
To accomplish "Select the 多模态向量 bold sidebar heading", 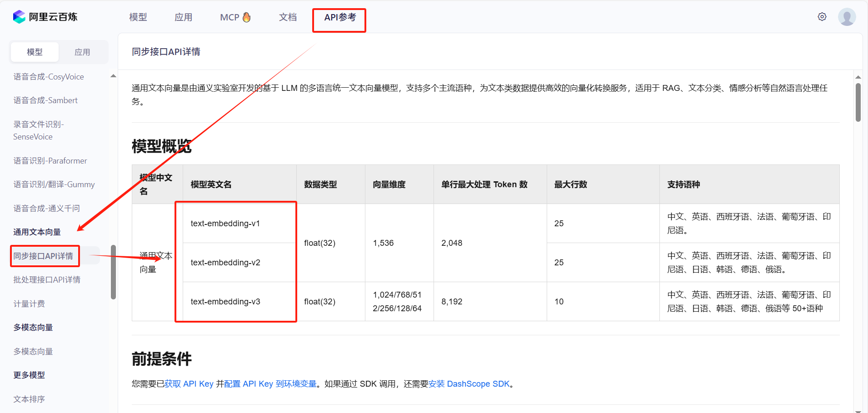I will click(x=33, y=328).
